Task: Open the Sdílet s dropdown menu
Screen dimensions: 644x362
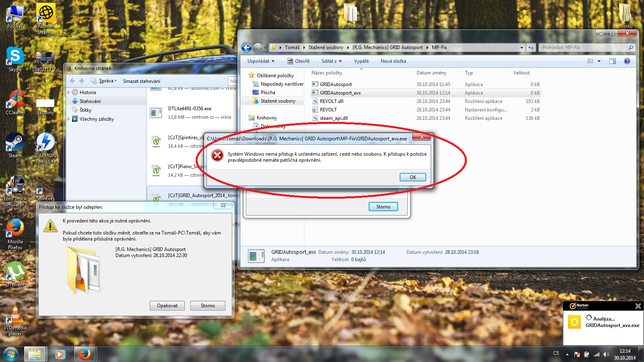Action: [x=332, y=61]
